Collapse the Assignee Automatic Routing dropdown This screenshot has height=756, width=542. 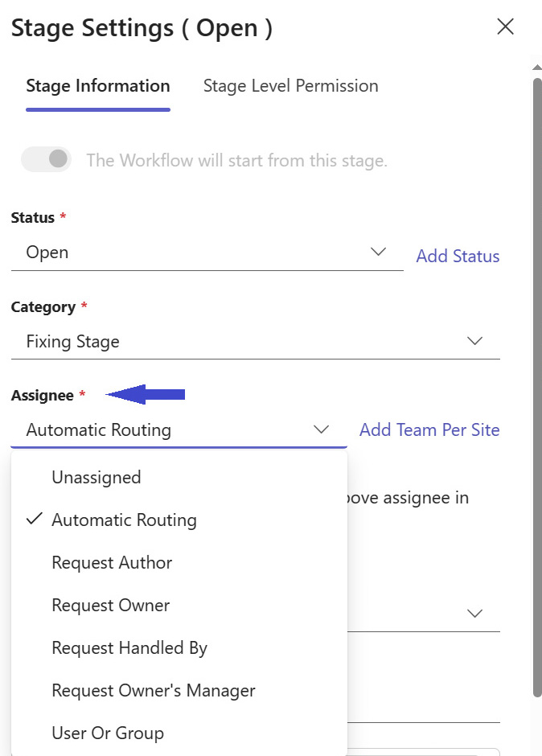point(179,430)
